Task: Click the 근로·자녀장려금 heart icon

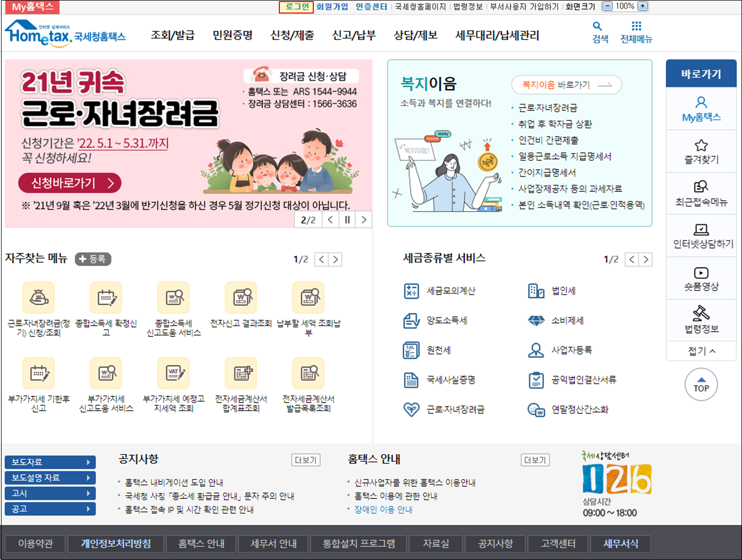Action: click(x=411, y=410)
